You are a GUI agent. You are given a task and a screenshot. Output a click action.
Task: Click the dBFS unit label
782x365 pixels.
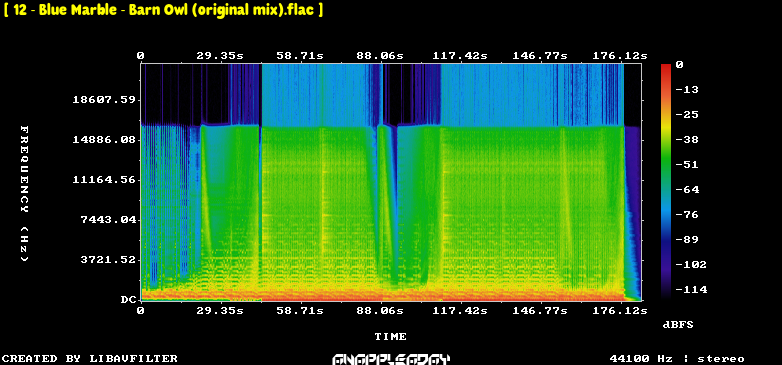(678, 325)
